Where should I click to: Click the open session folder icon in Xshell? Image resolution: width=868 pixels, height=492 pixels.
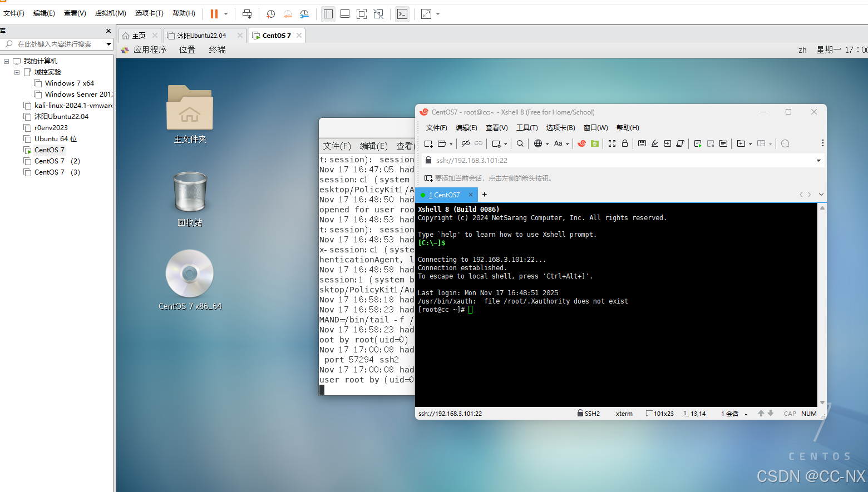pos(442,143)
